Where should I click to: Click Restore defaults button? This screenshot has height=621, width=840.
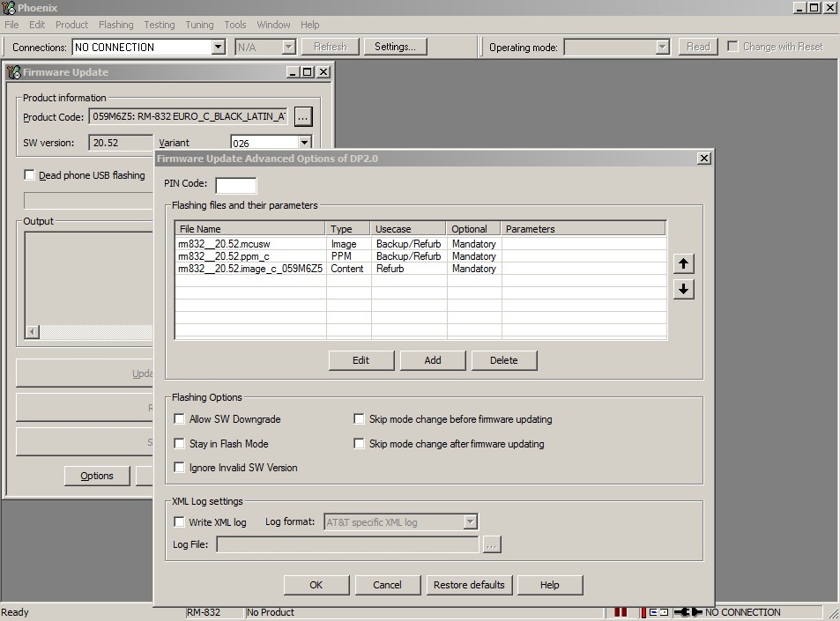[x=469, y=585]
